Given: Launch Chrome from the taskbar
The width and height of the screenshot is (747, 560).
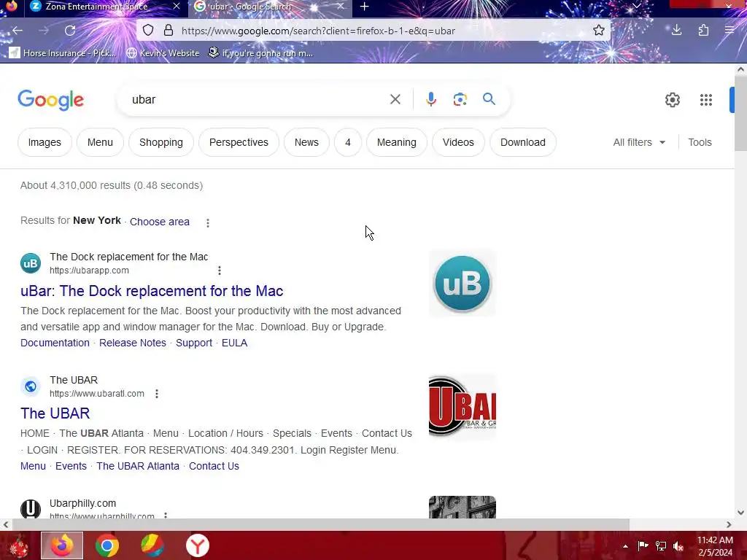Looking at the screenshot, I should pyautogui.click(x=107, y=545).
